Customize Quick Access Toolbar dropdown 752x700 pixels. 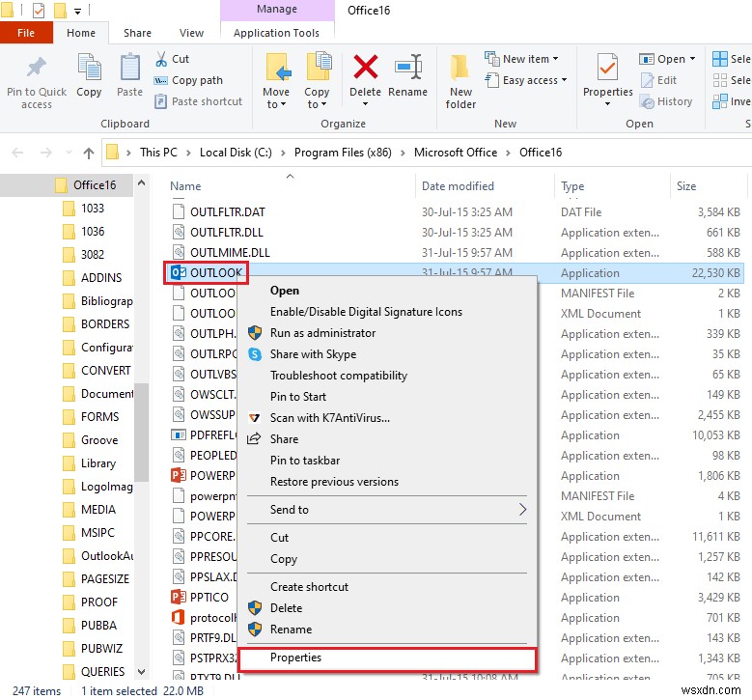pos(77,11)
